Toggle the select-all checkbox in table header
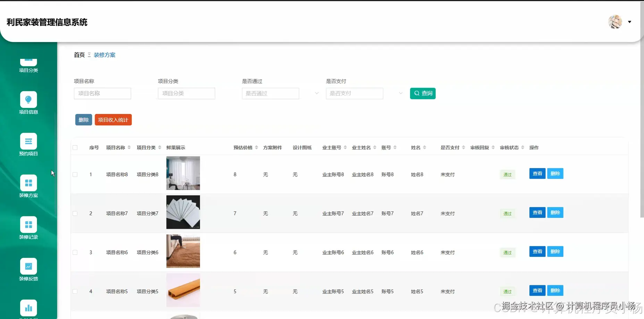The height and width of the screenshot is (319, 644). coord(75,147)
